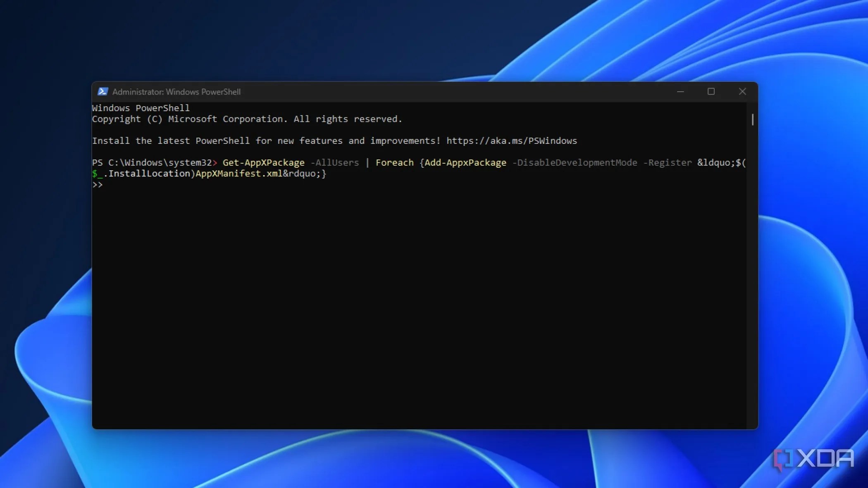Click the PowerShell icon in the title bar
This screenshot has width=868, height=488.
click(103, 92)
